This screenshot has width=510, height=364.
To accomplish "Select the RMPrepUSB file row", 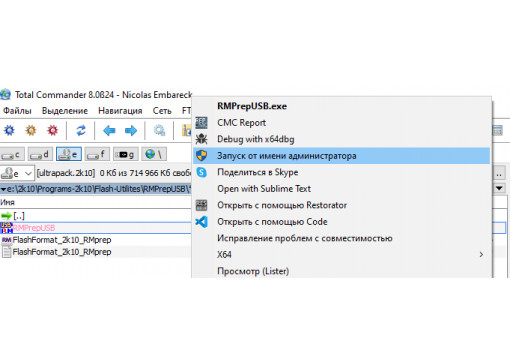I will pos(96,228).
